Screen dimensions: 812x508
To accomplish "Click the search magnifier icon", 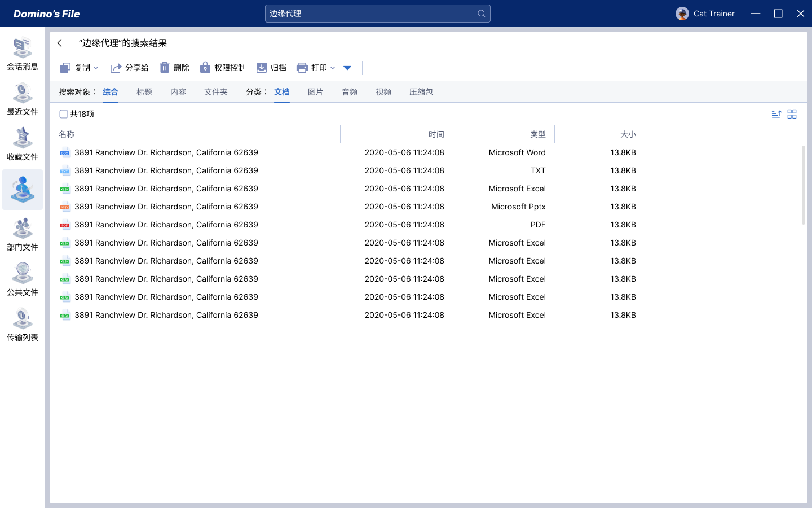I will (481, 14).
